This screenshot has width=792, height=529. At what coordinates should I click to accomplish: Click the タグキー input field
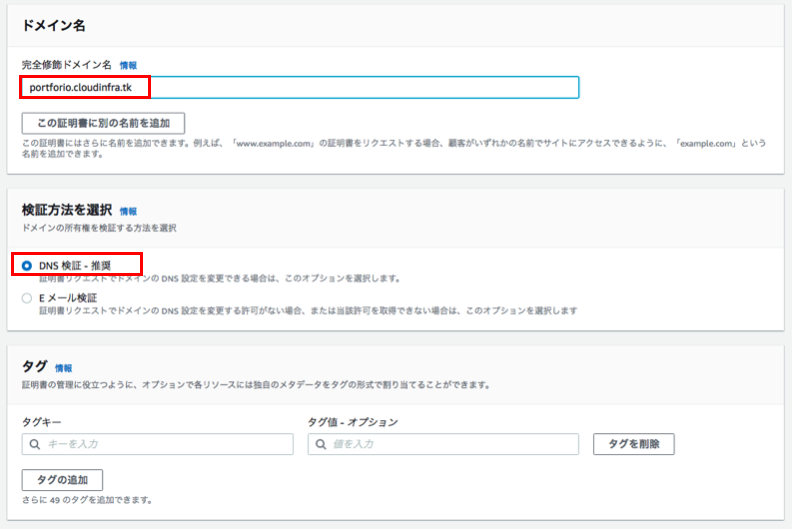tap(158, 444)
